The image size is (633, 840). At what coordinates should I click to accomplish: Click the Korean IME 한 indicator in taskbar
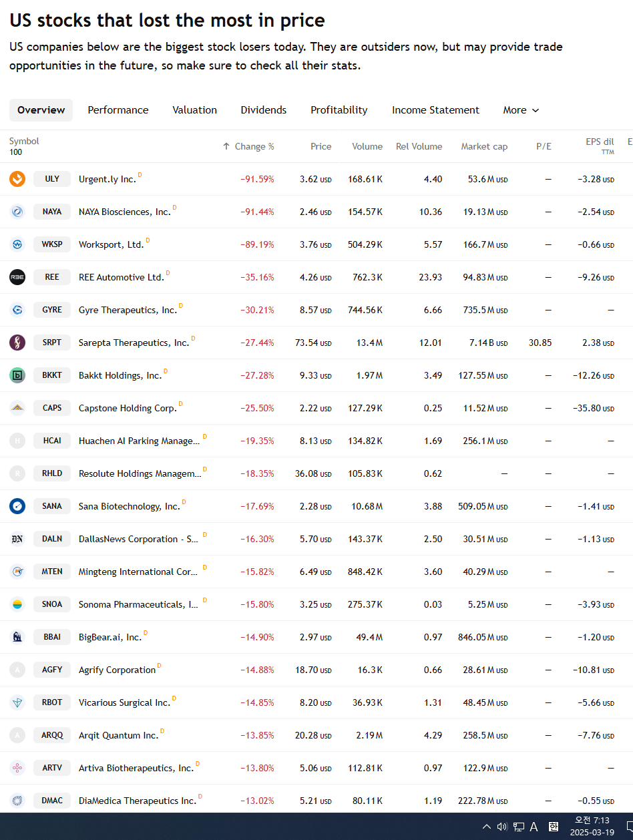tap(554, 827)
